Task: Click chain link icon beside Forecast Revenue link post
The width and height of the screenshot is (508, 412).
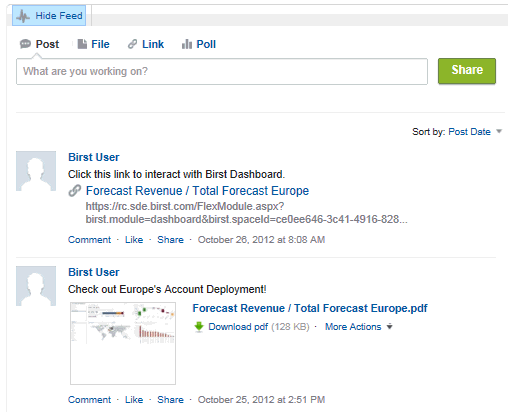Action: (75, 191)
